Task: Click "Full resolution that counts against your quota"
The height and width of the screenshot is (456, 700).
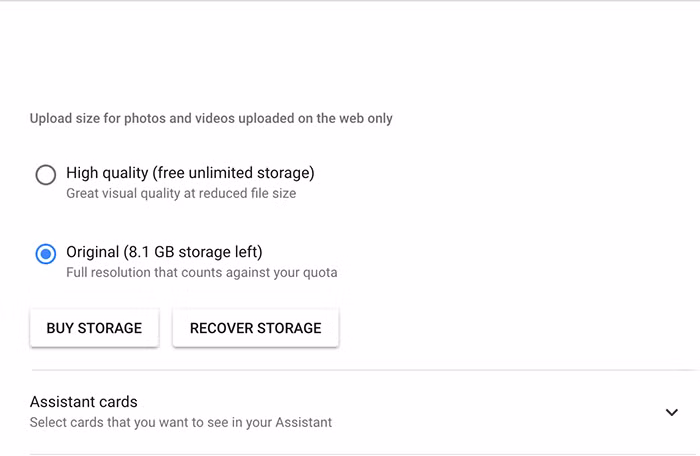Action: (x=201, y=272)
